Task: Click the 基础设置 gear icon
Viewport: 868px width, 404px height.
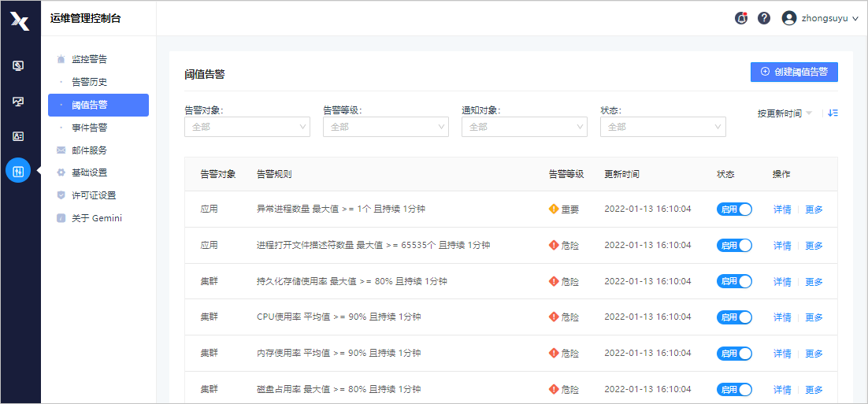Action: coord(61,172)
